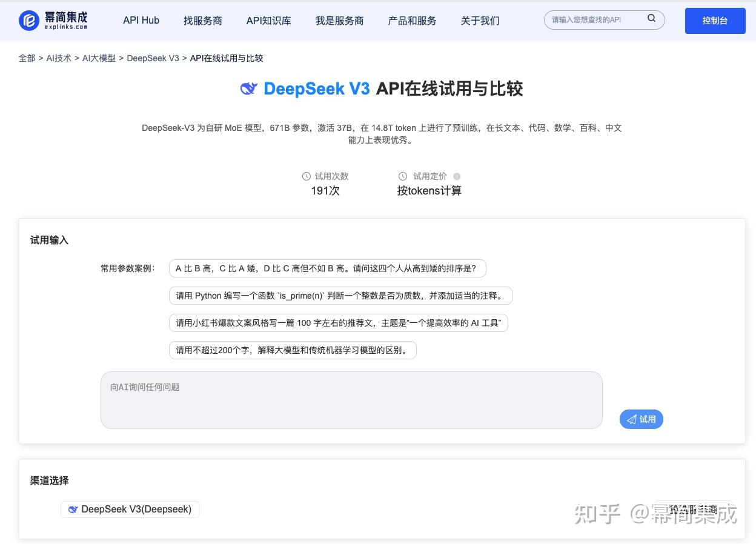Click the 更换服务商 button

coord(694,509)
